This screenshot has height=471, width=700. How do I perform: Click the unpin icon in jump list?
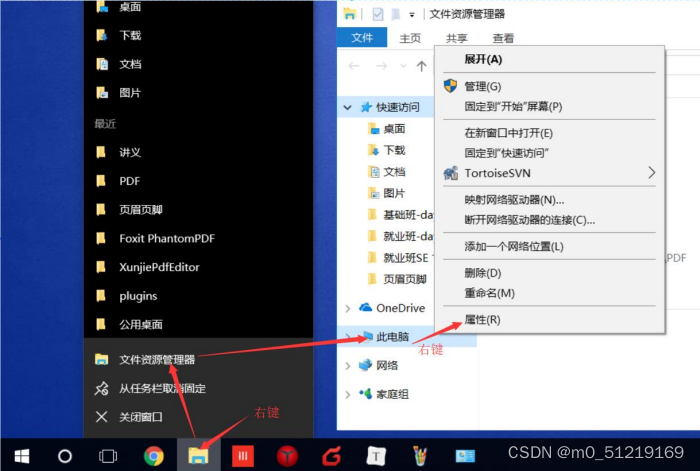(101, 388)
